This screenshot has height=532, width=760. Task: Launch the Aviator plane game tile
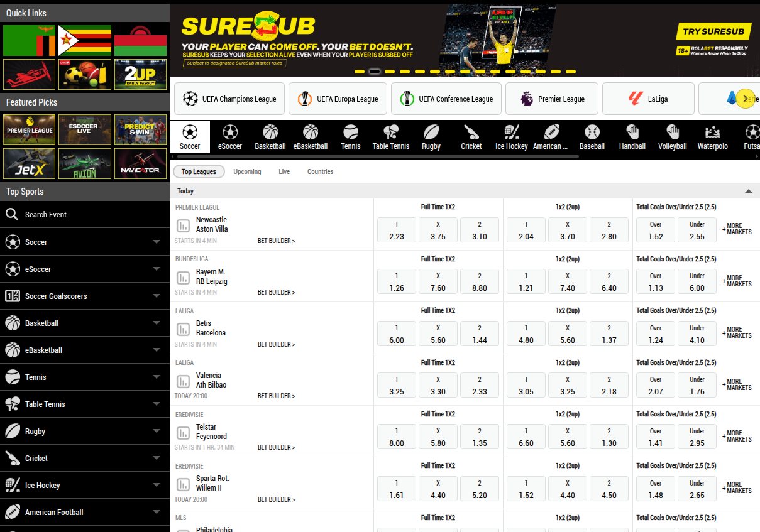(30, 74)
